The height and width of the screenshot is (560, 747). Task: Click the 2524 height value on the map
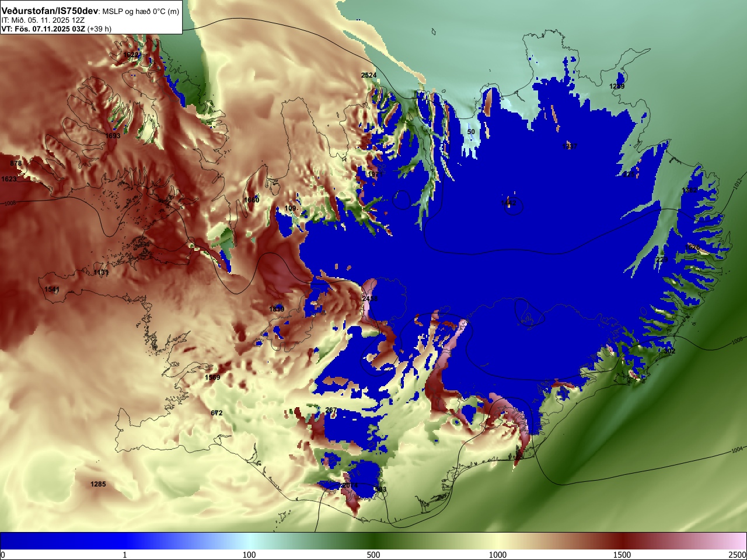pyautogui.click(x=369, y=75)
